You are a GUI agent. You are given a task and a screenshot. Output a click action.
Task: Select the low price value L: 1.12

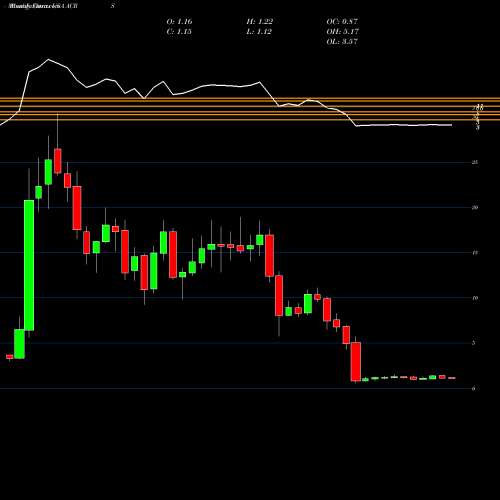259,32
